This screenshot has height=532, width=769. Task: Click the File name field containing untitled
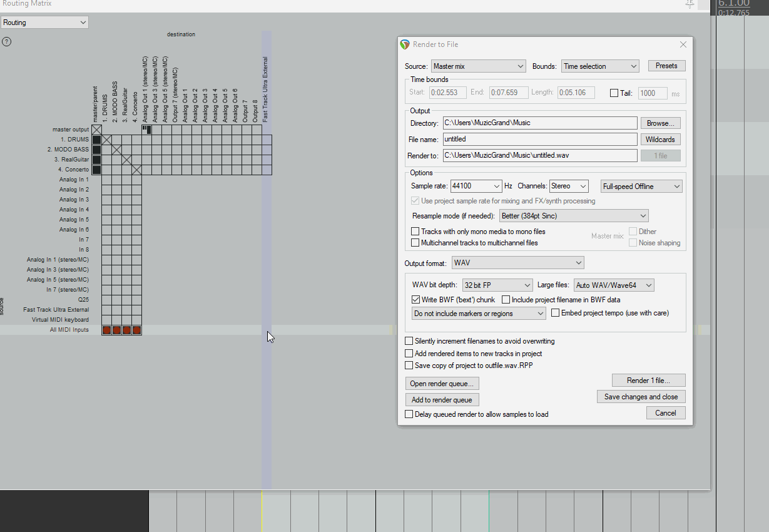coord(540,140)
